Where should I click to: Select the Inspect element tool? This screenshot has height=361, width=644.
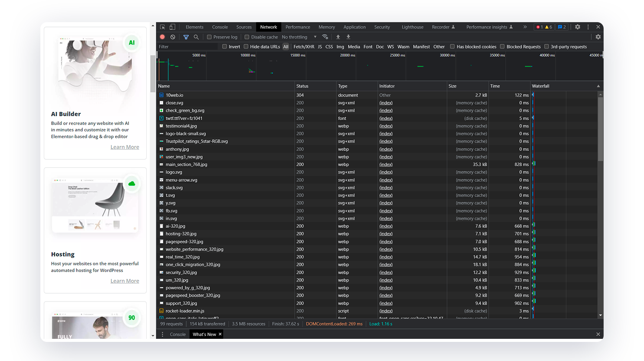click(x=163, y=27)
